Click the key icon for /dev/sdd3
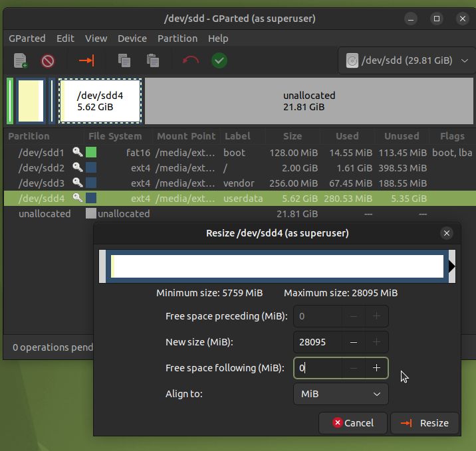Screen dimensions: 476x451 (x=78, y=183)
